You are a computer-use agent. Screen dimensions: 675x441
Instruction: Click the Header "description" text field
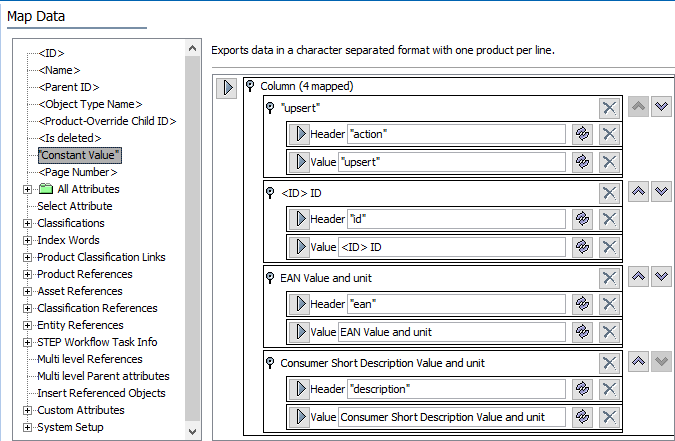point(456,389)
